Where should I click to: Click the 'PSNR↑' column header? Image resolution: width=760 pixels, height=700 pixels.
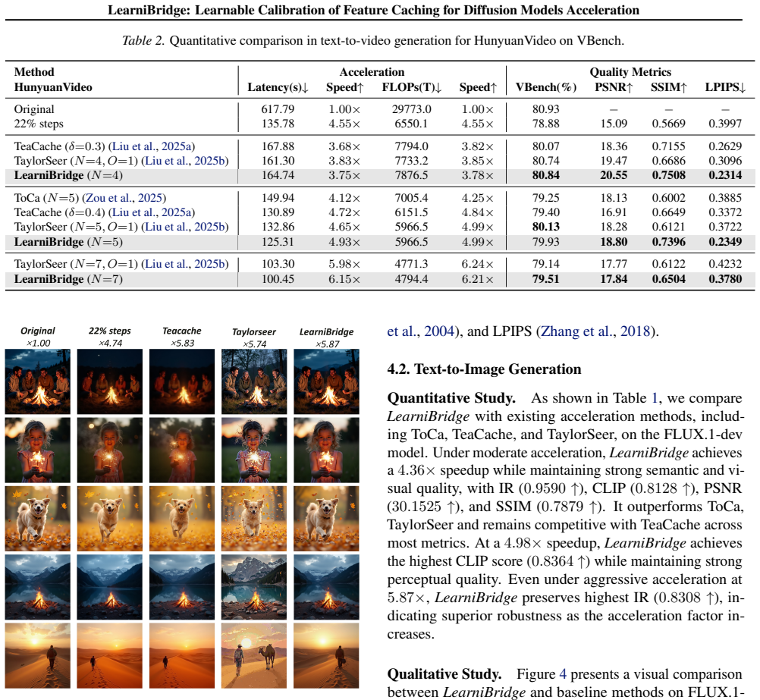[x=614, y=87]
